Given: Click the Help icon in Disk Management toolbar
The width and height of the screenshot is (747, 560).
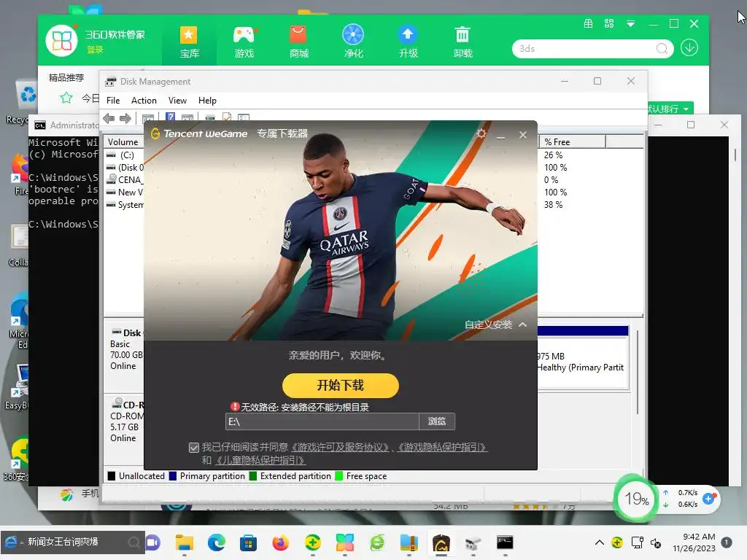Looking at the screenshot, I should coord(170,117).
